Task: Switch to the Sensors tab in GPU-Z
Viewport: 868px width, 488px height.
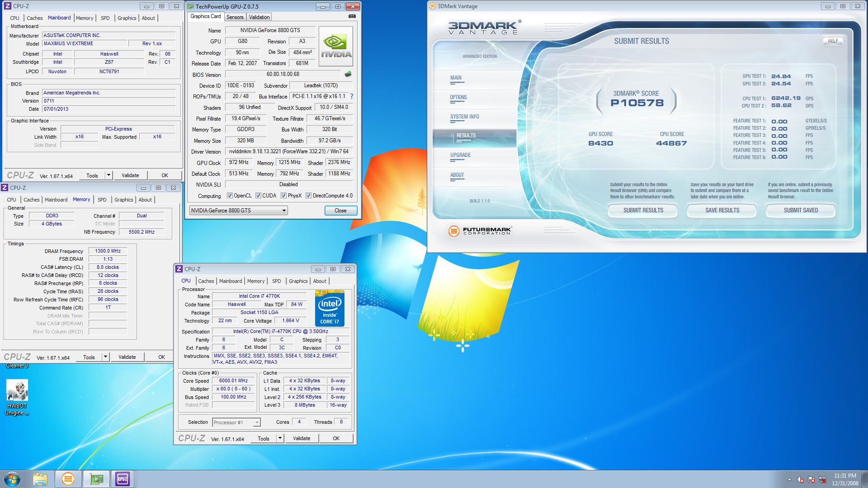Action: (x=235, y=17)
